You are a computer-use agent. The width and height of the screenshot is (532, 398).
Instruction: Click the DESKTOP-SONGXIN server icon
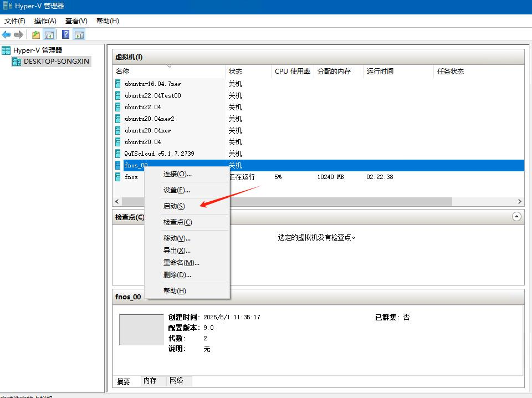(17, 62)
